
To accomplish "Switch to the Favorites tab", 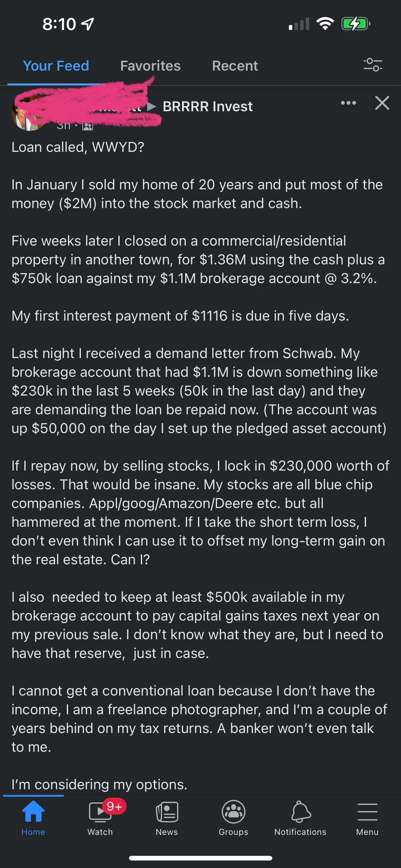I will (150, 66).
